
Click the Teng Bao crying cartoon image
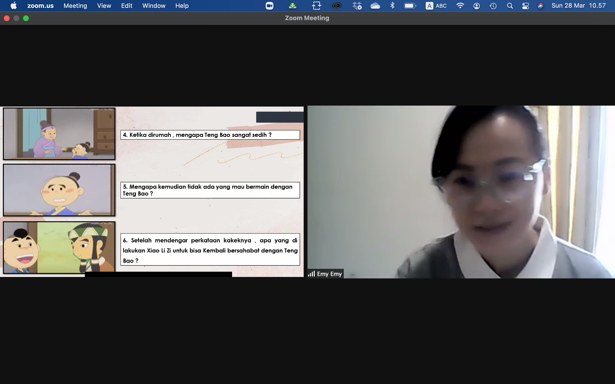pyautogui.click(x=59, y=190)
